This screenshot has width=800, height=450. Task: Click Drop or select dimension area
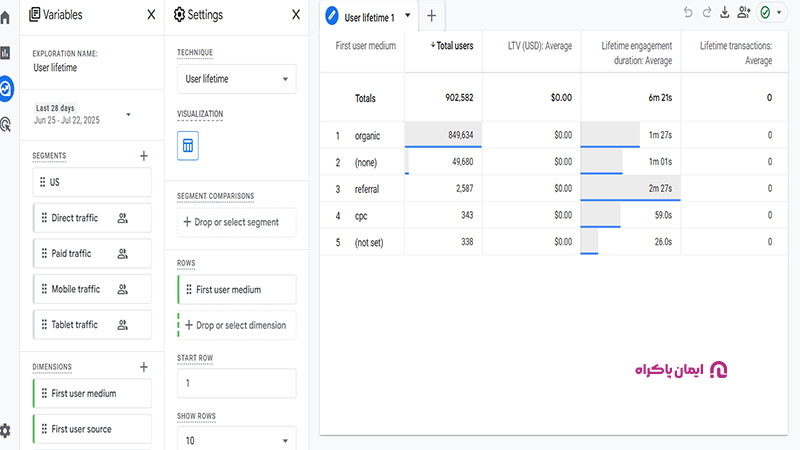pyautogui.click(x=237, y=326)
